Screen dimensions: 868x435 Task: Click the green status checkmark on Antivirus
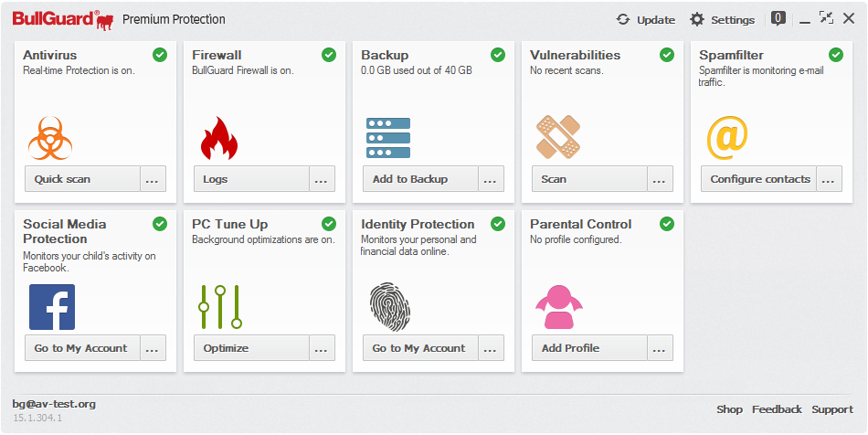[160, 55]
